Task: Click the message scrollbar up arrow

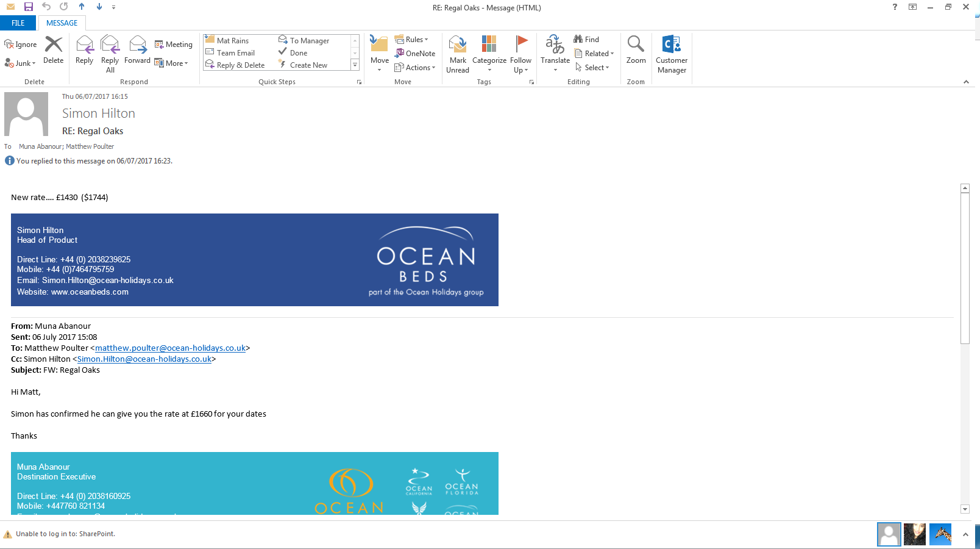Action: [965, 188]
